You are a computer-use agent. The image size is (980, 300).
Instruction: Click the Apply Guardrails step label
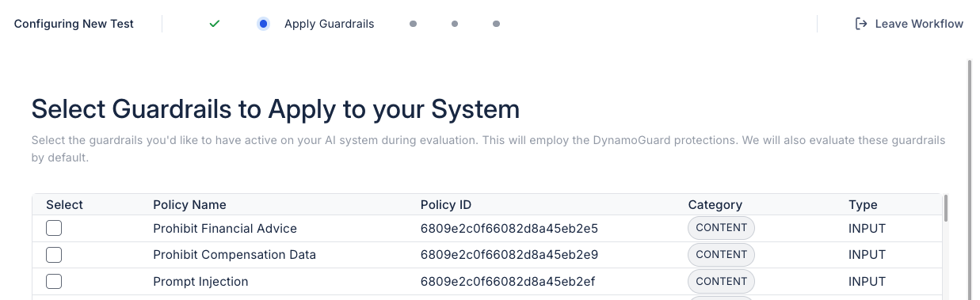coord(329,24)
